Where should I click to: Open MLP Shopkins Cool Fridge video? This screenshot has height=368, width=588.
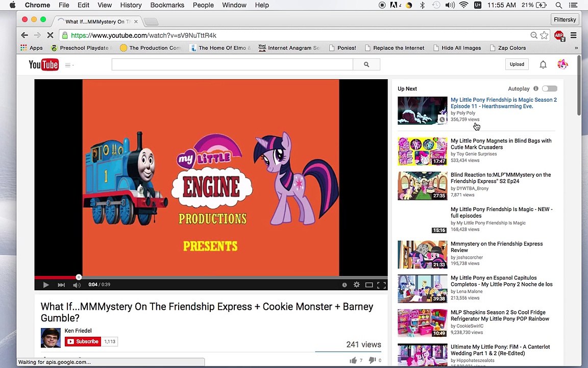coord(500,315)
